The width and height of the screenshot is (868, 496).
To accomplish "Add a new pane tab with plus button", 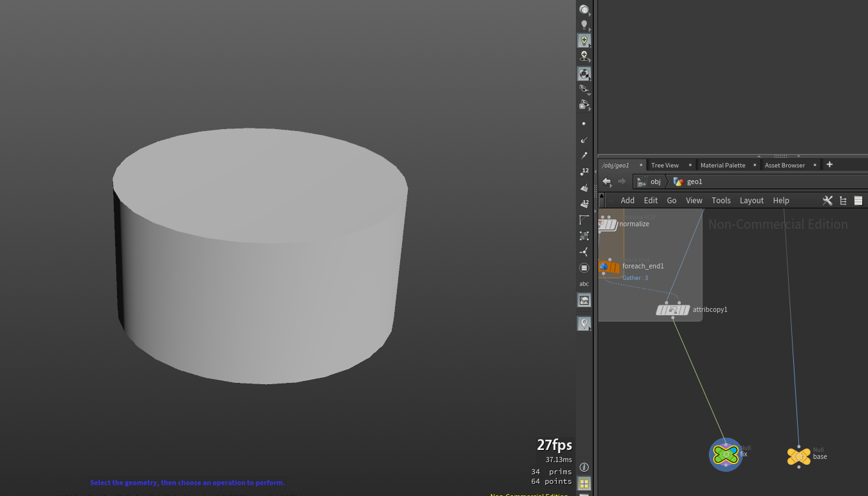I will point(830,164).
